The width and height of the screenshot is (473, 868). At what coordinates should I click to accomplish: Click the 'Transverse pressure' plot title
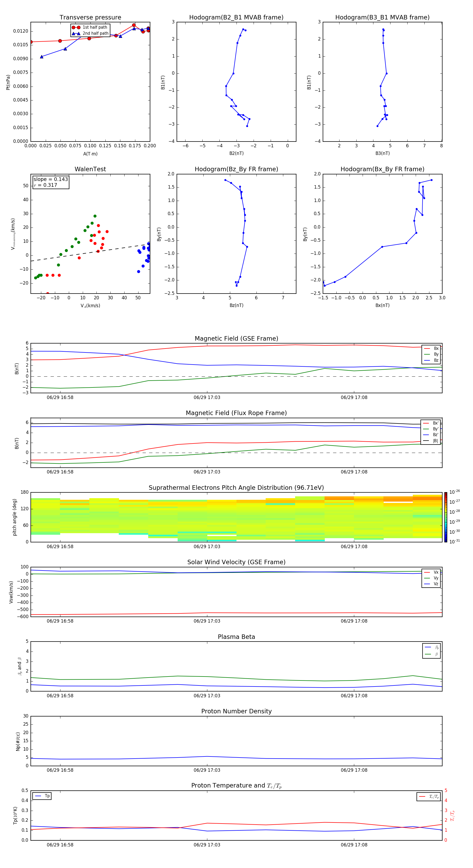click(90, 18)
